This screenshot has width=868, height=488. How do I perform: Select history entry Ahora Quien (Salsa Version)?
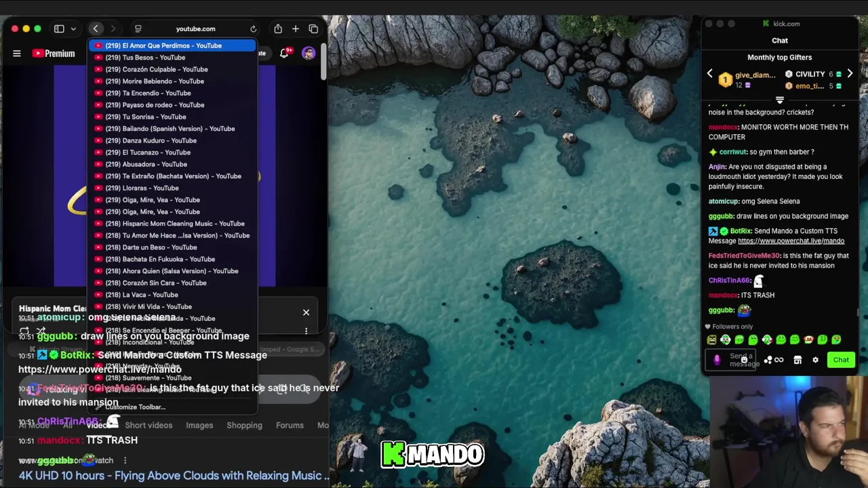coord(172,271)
